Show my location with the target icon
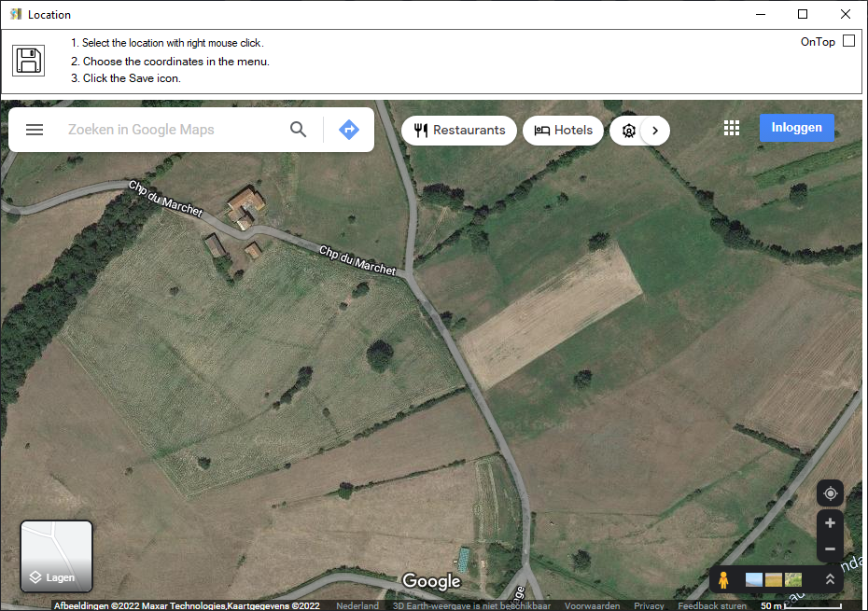The image size is (868, 611). tap(830, 493)
